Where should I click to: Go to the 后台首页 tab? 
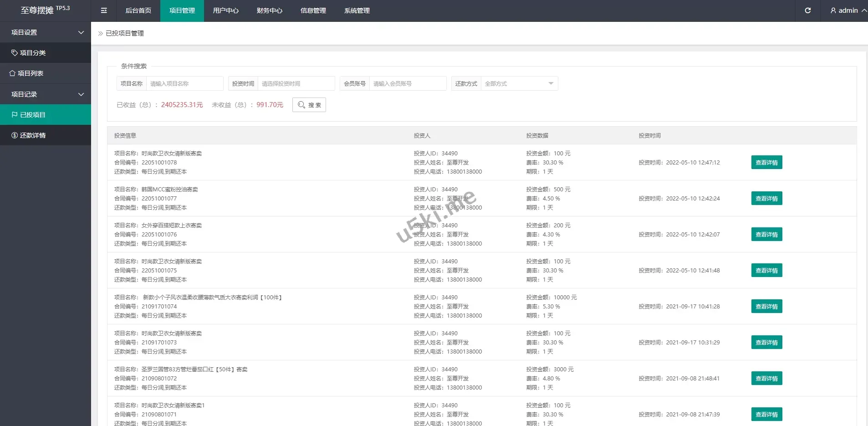coord(138,10)
